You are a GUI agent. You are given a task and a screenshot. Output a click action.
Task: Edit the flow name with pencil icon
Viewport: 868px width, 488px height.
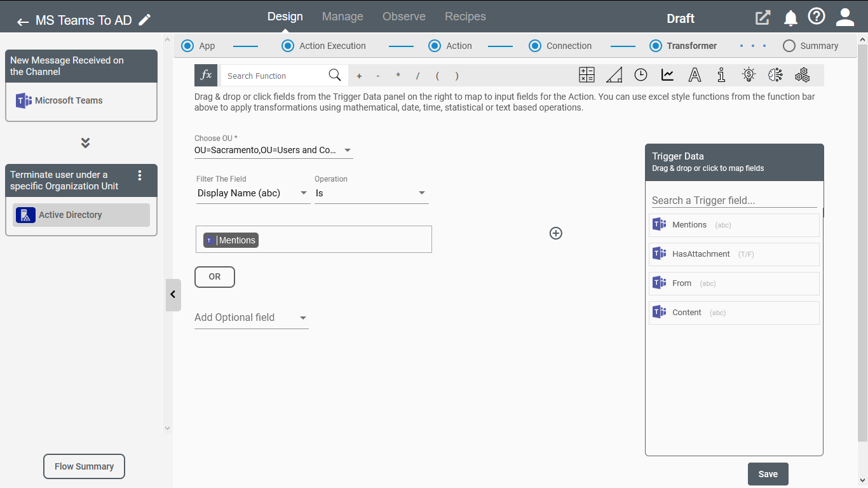coord(145,20)
